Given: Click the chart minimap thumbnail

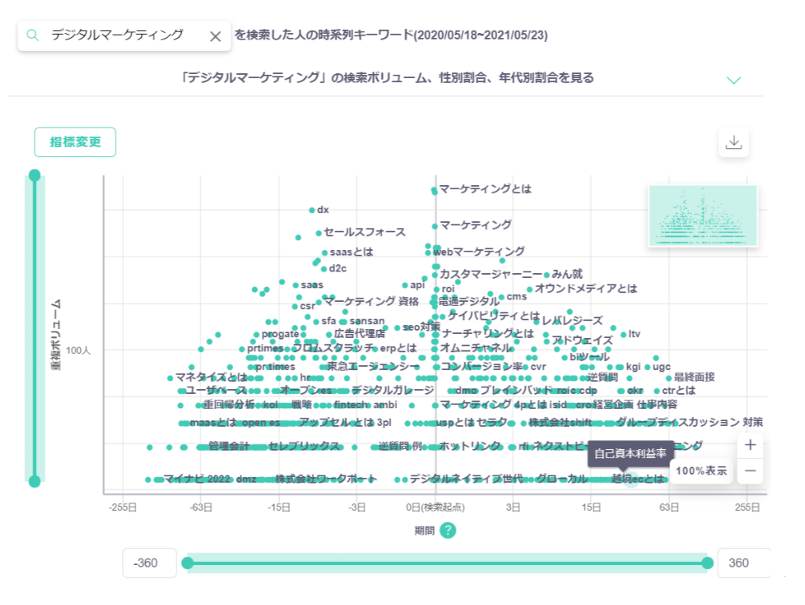Looking at the screenshot, I should tap(702, 215).
